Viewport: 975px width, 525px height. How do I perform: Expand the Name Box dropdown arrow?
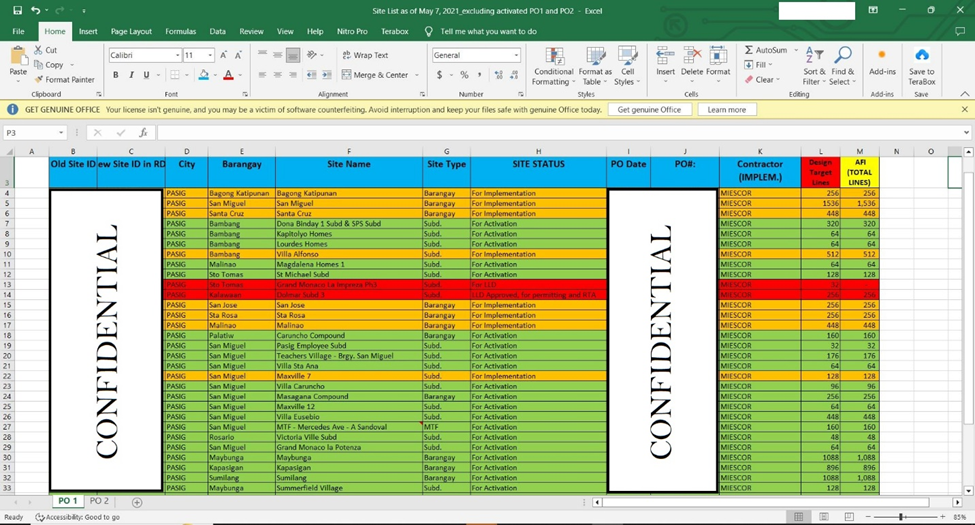[x=61, y=133]
